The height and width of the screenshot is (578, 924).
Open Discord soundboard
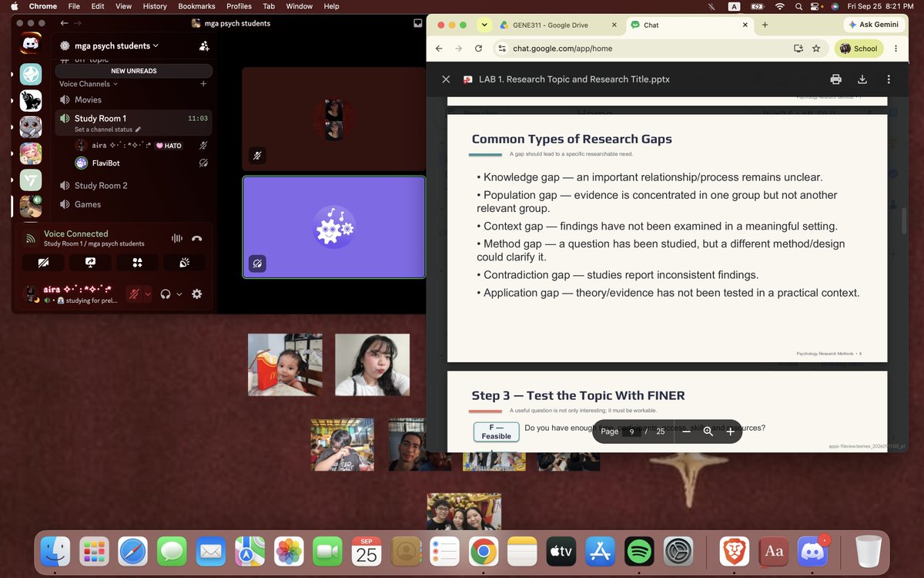point(184,263)
